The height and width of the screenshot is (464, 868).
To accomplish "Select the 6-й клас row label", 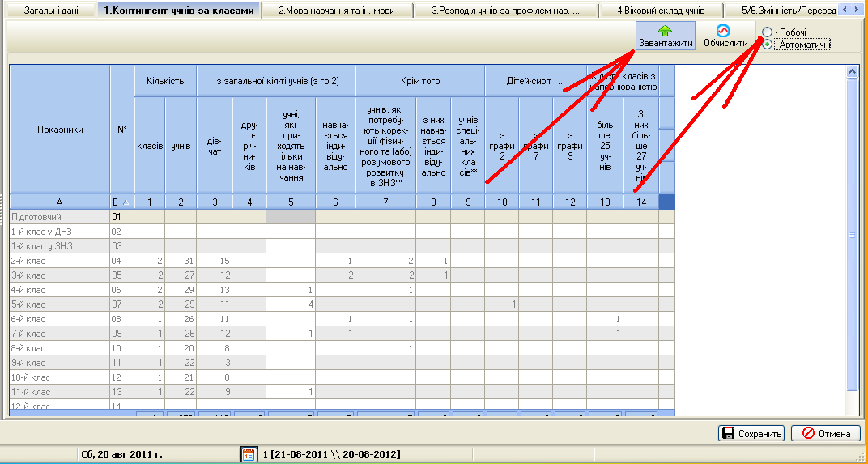I will coord(60,319).
